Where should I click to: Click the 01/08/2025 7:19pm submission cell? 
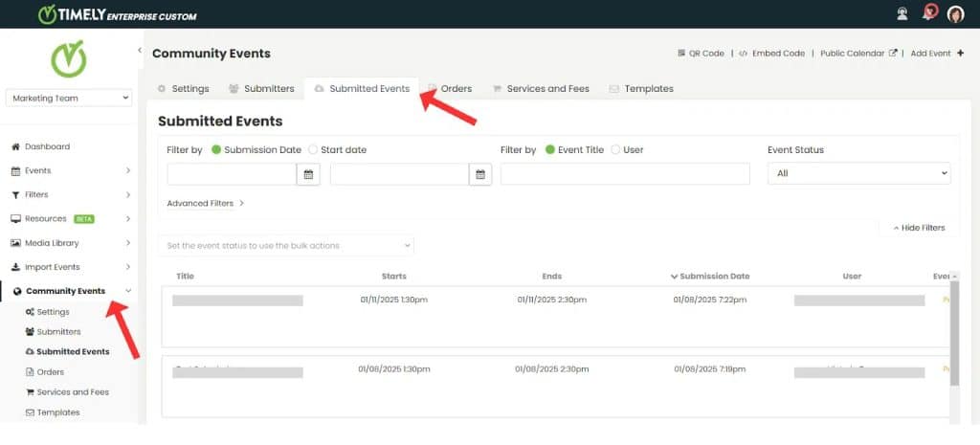coord(709,369)
